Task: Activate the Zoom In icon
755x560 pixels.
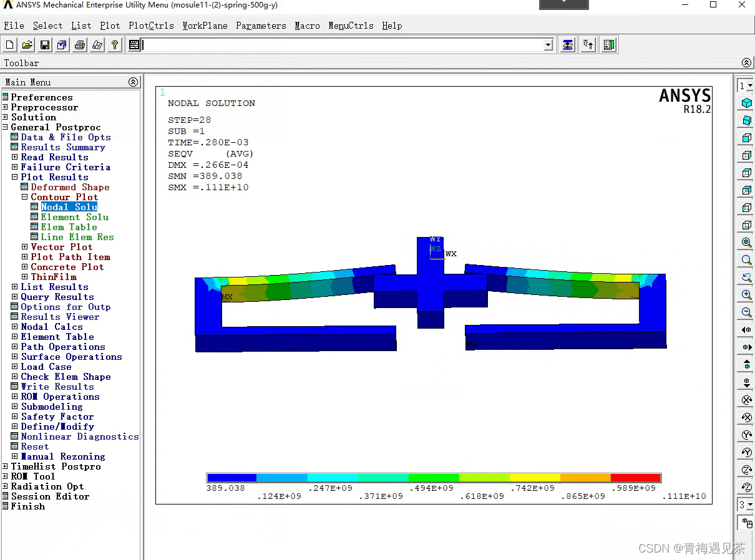Action: tap(746, 295)
